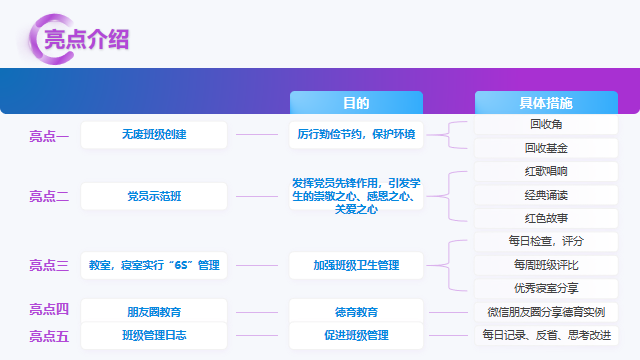640x360 pixels.
Task: Select the 红歌唱响 measure item
Action: pos(546,171)
